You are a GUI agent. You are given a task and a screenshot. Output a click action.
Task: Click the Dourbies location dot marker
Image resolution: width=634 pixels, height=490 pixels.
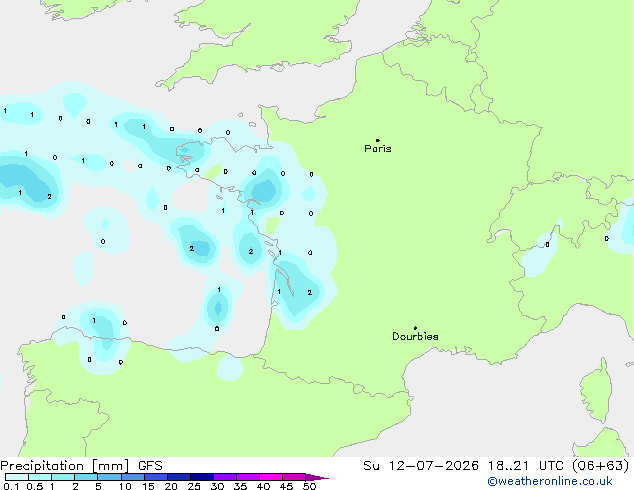click(415, 328)
